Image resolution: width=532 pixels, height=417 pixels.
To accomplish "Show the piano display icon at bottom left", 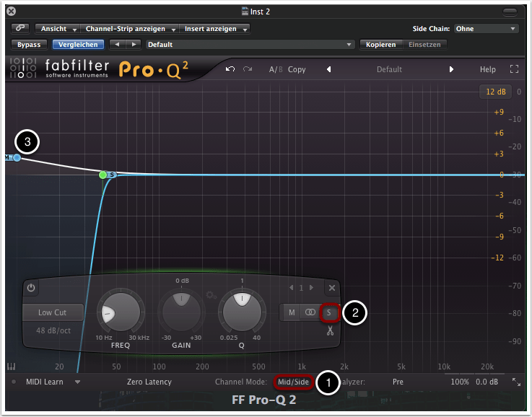I will click(x=12, y=366).
